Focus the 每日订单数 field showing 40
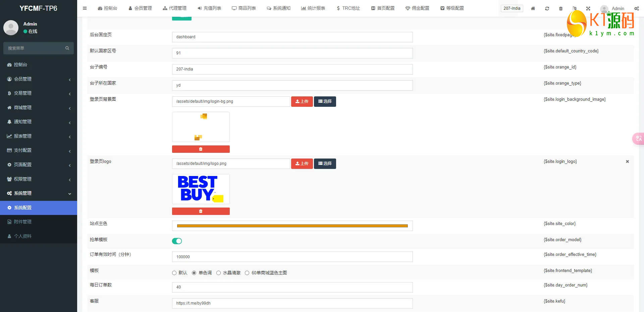 (292, 287)
